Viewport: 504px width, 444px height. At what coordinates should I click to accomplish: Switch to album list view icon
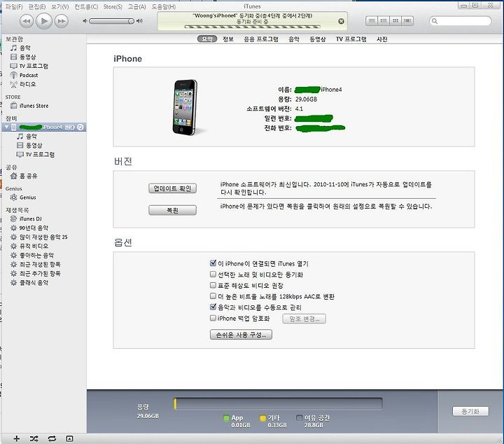pyautogui.click(x=384, y=21)
